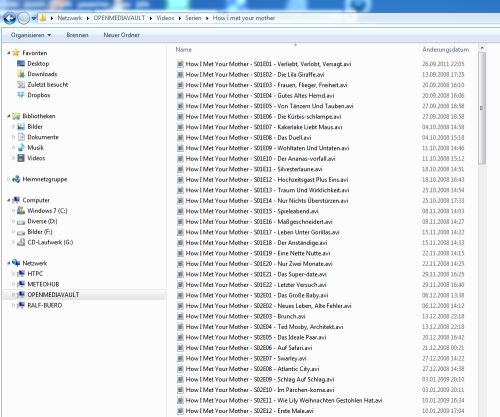This screenshot has width=500, height=417.
Task: Select file 'S02E12 - Erste Male.avi'
Action: click(249, 411)
